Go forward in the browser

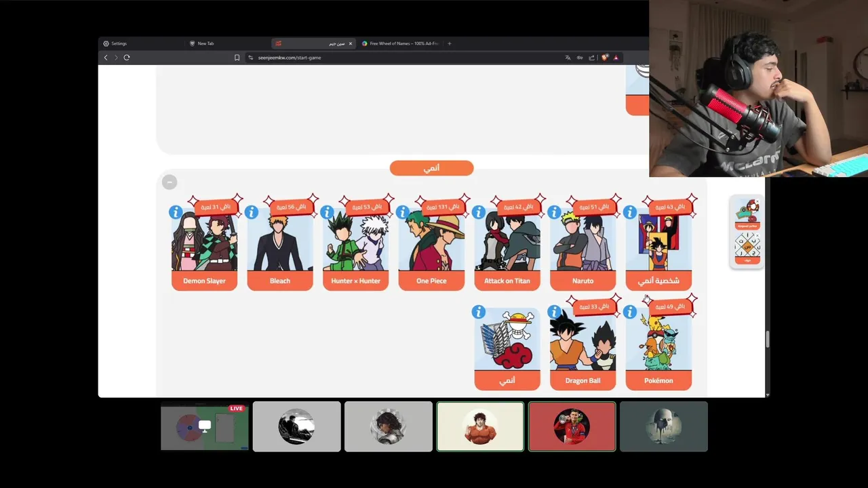click(116, 58)
